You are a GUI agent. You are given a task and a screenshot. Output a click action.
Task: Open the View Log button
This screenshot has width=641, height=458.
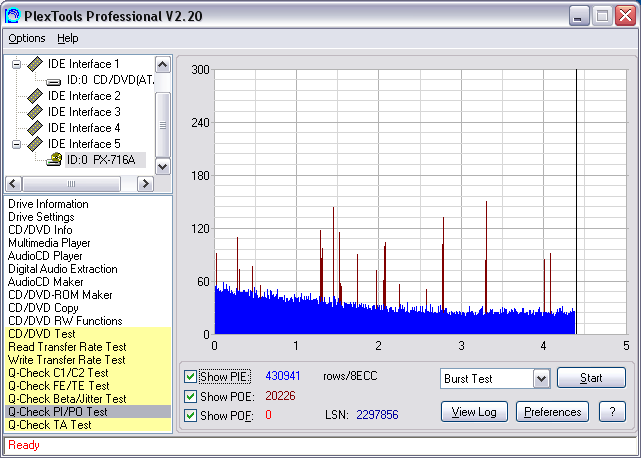click(474, 412)
